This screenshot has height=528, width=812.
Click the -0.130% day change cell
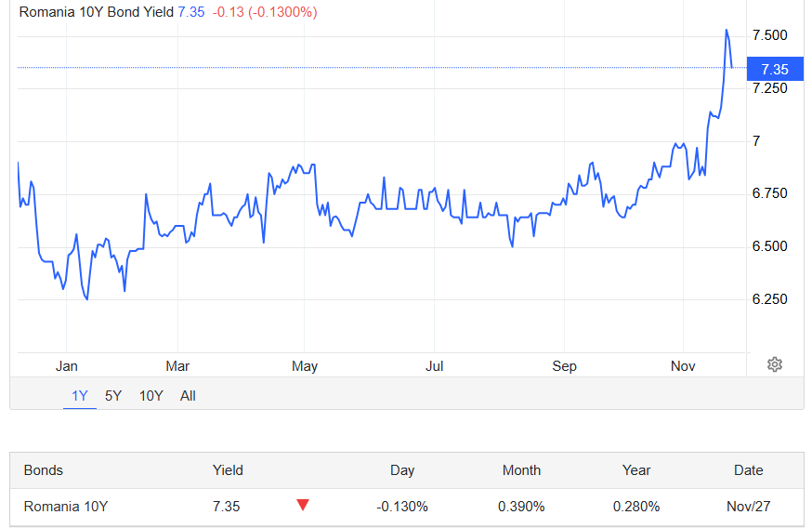[x=402, y=507]
